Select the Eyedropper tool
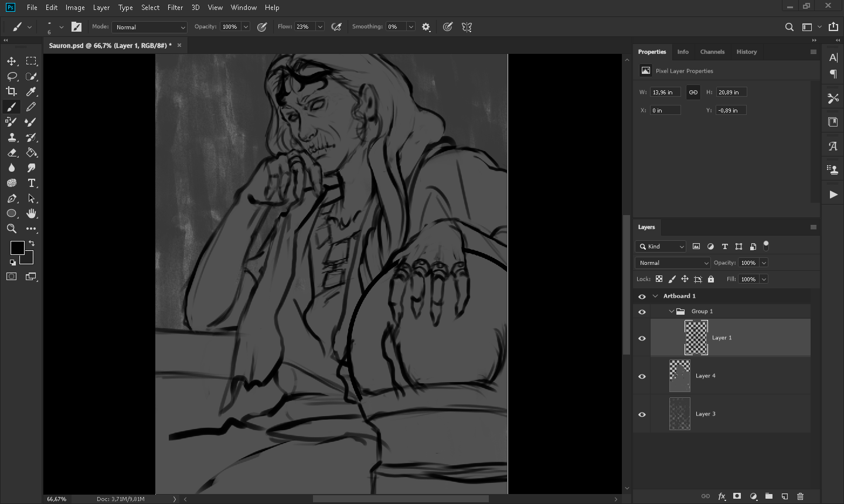 31,91
